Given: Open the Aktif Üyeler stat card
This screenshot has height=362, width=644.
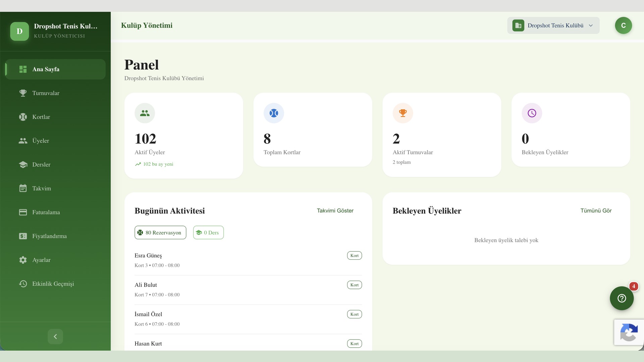Looking at the screenshot, I should tap(183, 136).
